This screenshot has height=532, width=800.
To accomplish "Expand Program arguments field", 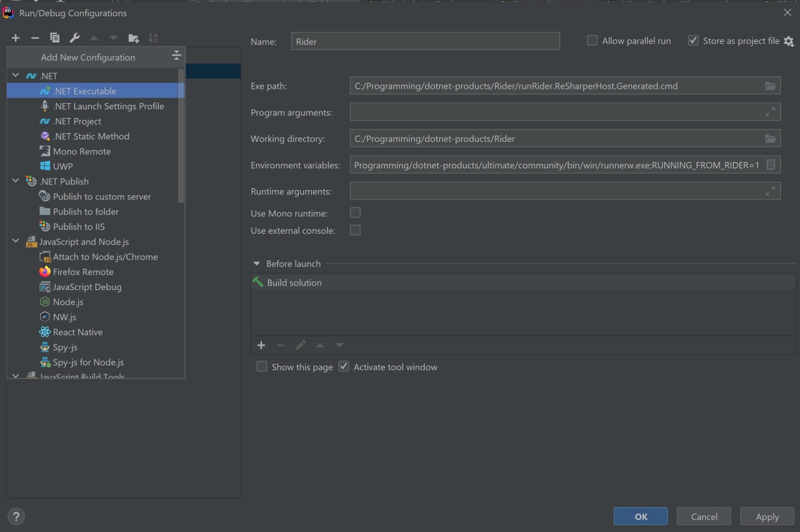I will click(771, 113).
